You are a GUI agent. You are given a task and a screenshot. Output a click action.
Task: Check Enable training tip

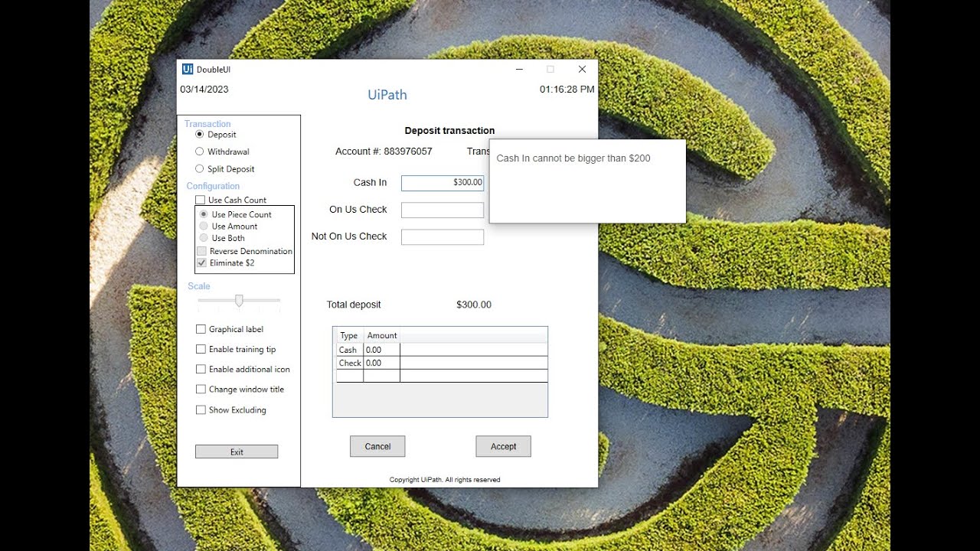(x=201, y=350)
